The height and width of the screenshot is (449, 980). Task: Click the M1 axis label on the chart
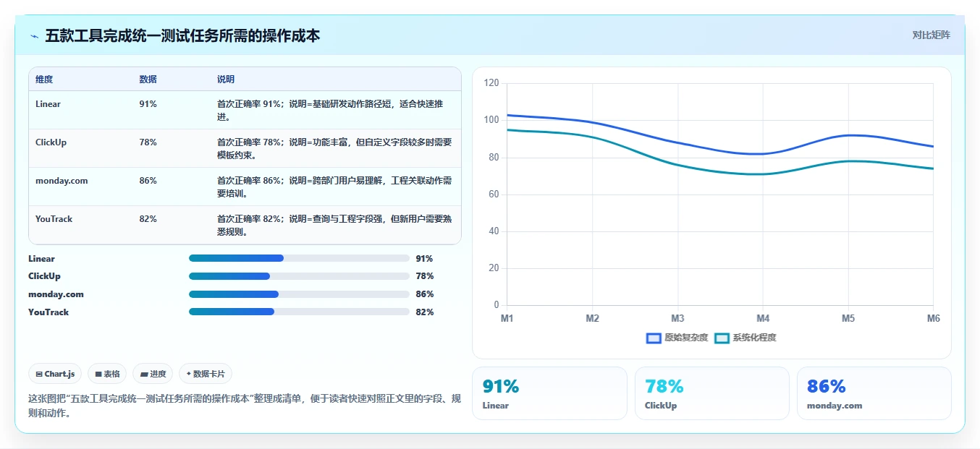click(x=507, y=318)
